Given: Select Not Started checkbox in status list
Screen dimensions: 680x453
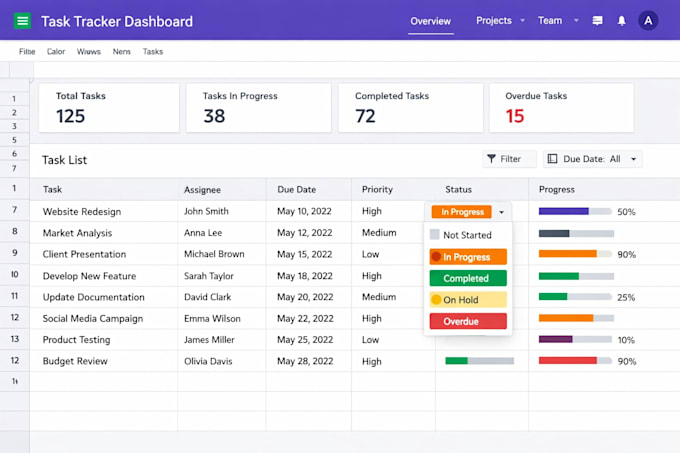Looking at the screenshot, I should (x=434, y=235).
